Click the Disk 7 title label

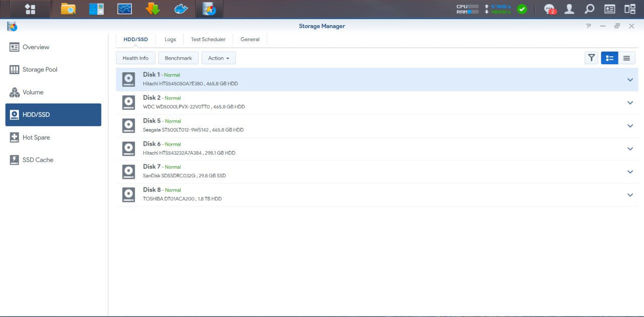pos(152,167)
